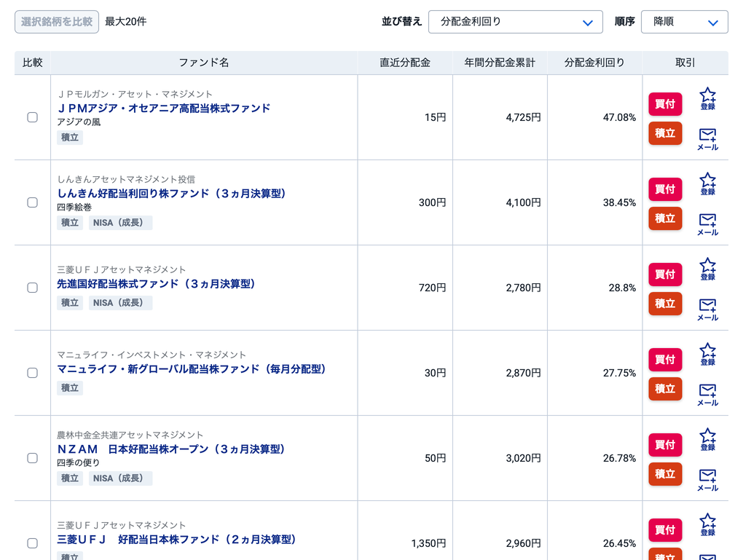The height and width of the screenshot is (560, 743).
Task: Click the 分配金利回り column header
Action: [594, 63]
